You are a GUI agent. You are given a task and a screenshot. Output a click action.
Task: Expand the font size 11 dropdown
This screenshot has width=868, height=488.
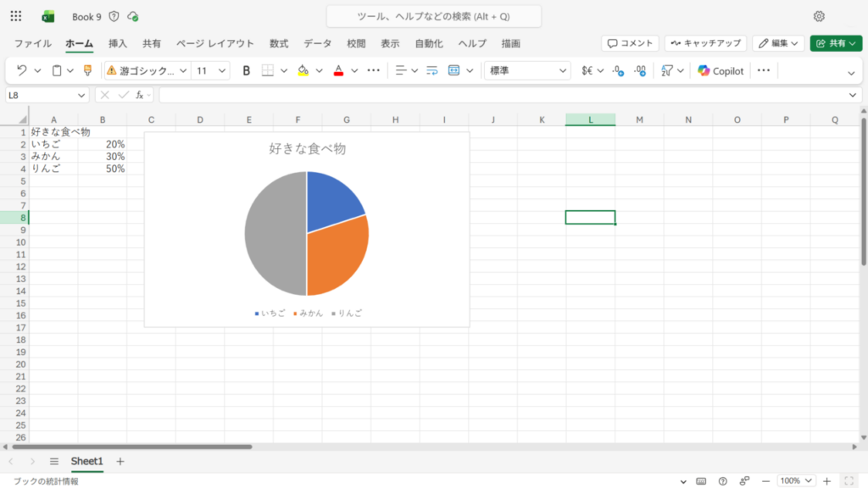click(222, 71)
